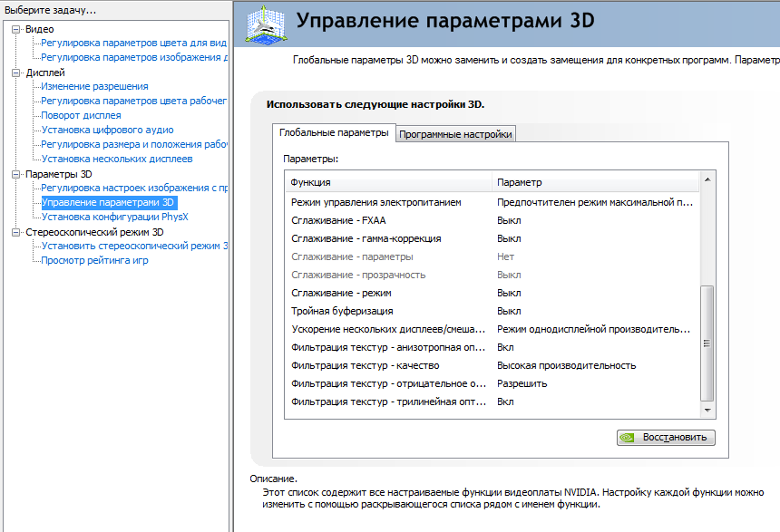Open the Программные настройки tab
The width and height of the screenshot is (780, 532).
[455, 134]
